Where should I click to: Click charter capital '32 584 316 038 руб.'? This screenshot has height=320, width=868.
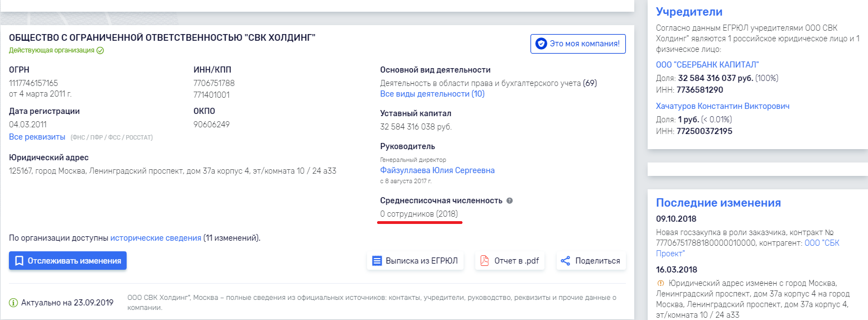[x=416, y=127]
